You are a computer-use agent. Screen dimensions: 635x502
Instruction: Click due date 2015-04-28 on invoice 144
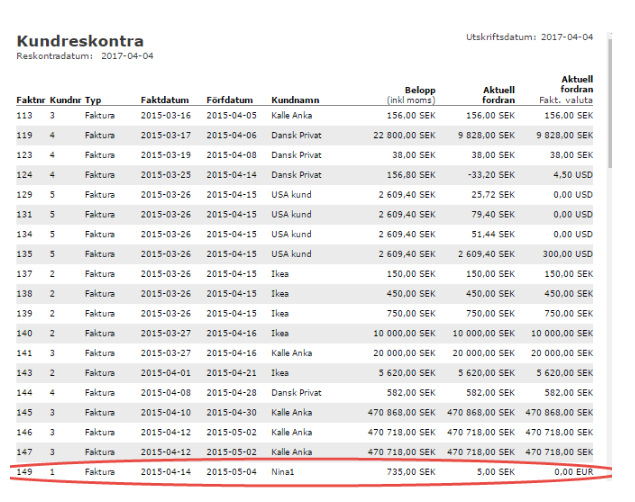[232, 391]
